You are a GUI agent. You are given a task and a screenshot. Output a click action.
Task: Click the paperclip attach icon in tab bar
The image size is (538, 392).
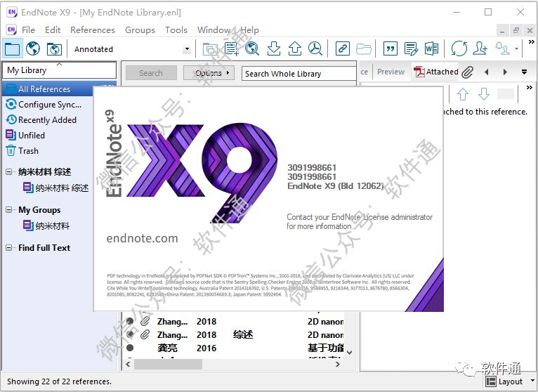pos(467,72)
